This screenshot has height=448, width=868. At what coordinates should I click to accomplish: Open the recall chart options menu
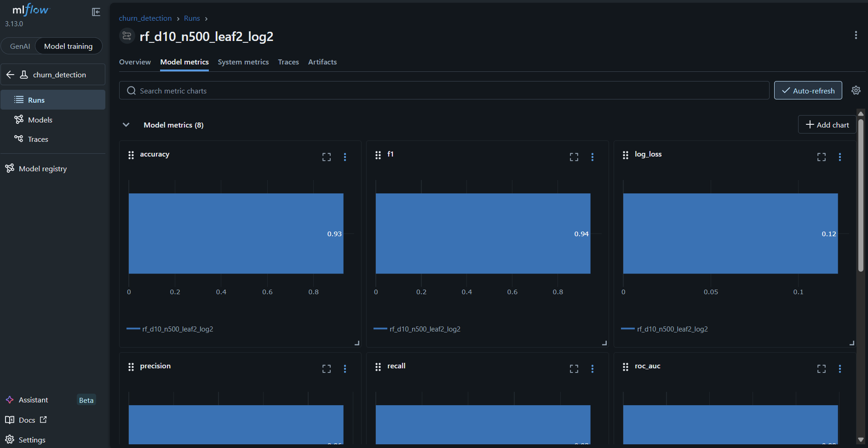tap(592, 369)
